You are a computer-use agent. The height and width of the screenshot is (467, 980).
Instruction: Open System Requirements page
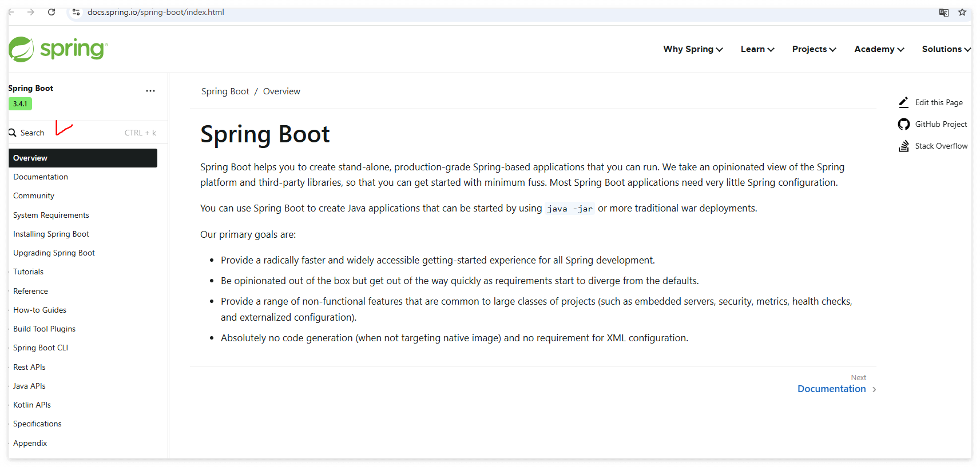(x=51, y=215)
